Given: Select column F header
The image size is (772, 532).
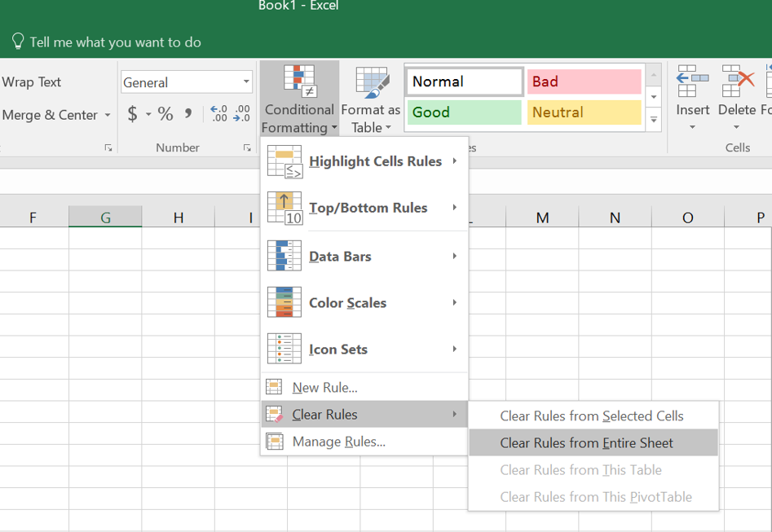Looking at the screenshot, I should click(x=33, y=217).
